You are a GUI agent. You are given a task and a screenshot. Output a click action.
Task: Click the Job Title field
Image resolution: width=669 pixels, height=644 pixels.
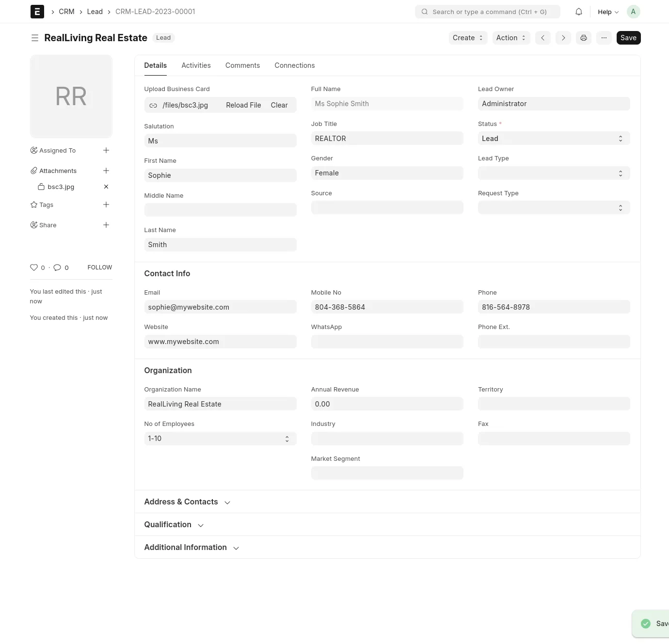(387, 139)
